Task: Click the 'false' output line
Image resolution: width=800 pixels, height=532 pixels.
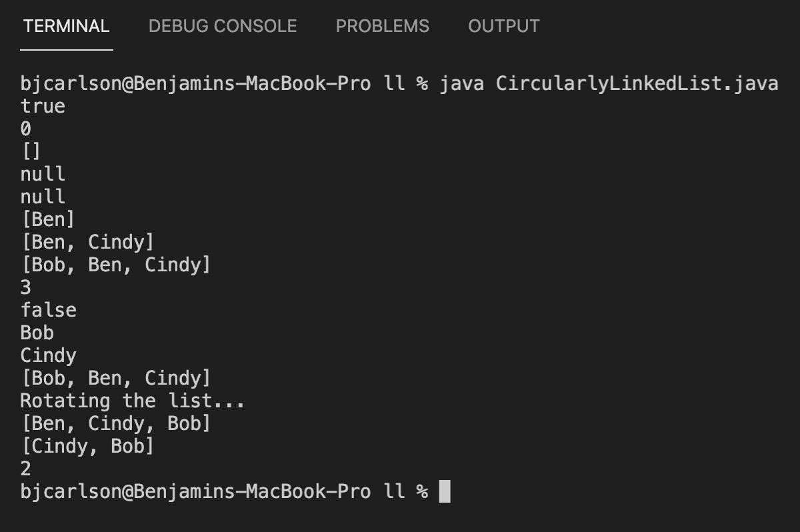Action: 49,310
